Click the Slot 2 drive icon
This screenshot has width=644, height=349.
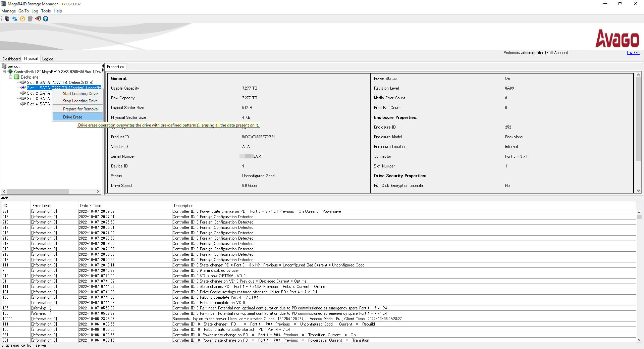pyautogui.click(x=23, y=93)
